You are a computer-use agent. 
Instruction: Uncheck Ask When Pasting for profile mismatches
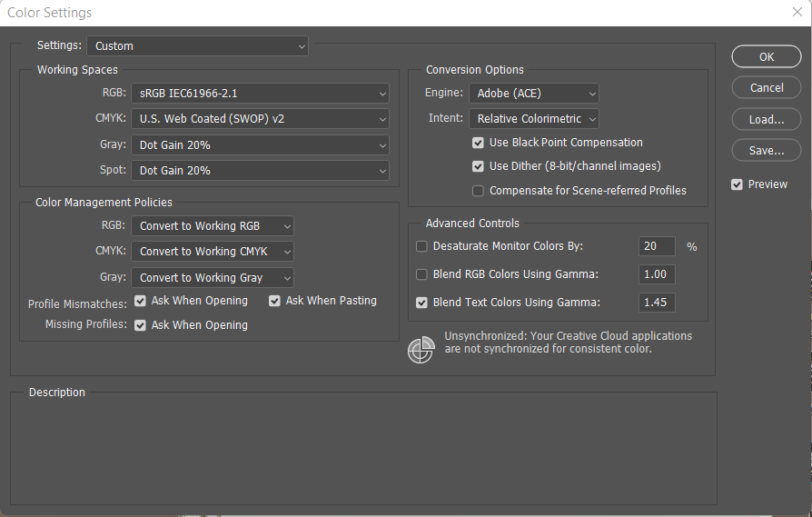[275, 301]
